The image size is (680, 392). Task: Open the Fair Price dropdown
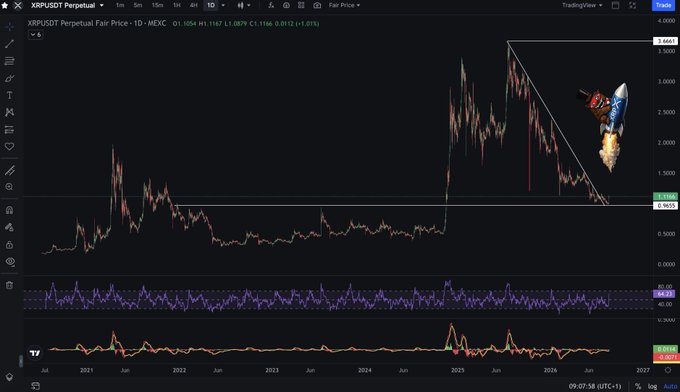pyautogui.click(x=344, y=5)
